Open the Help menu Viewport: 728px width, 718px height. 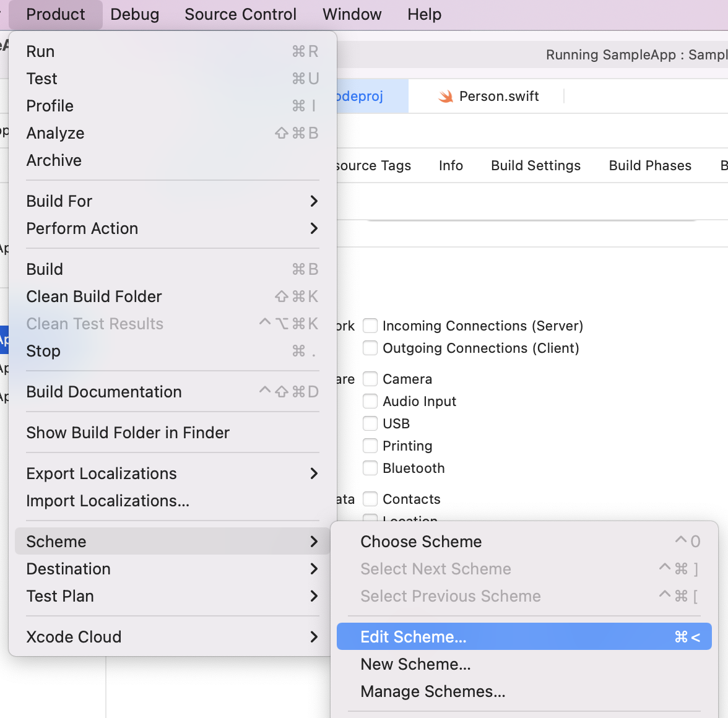pyautogui.click(x=424, y=14)
